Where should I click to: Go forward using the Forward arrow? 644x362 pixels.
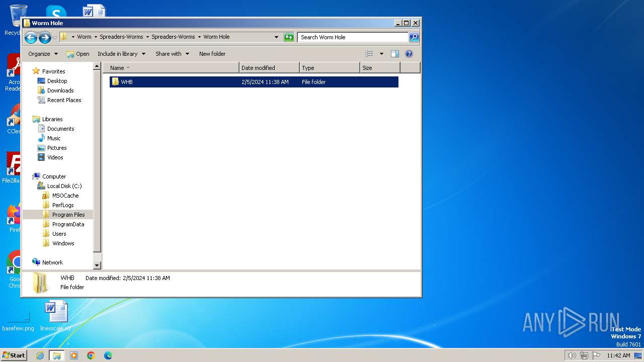(45, 37)
